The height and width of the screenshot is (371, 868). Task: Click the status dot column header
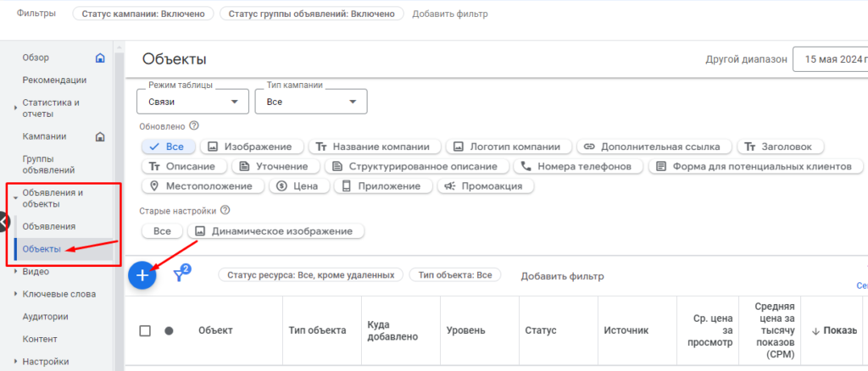(x=169, y=330)
